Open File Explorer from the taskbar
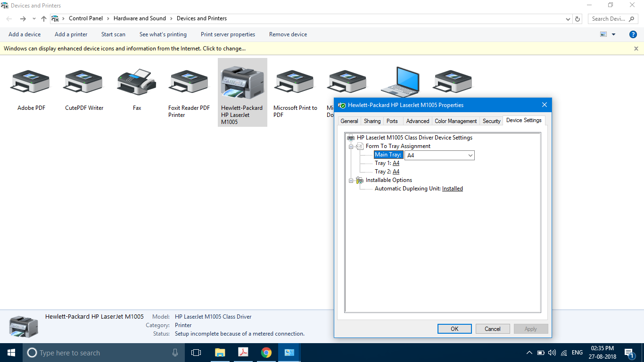The height and width of the screenshot is (362, 644). coord(220,353)
